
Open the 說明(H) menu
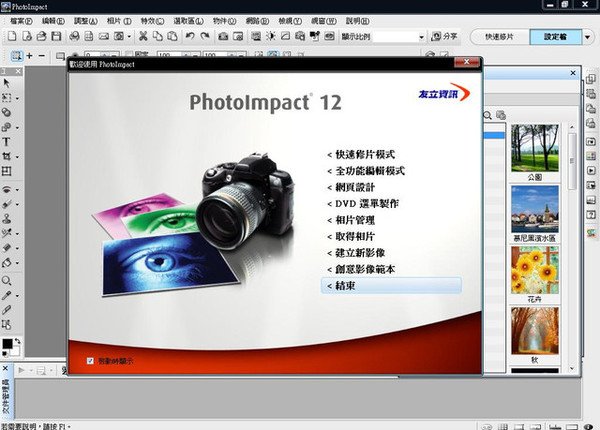click(x=357, y=21)
